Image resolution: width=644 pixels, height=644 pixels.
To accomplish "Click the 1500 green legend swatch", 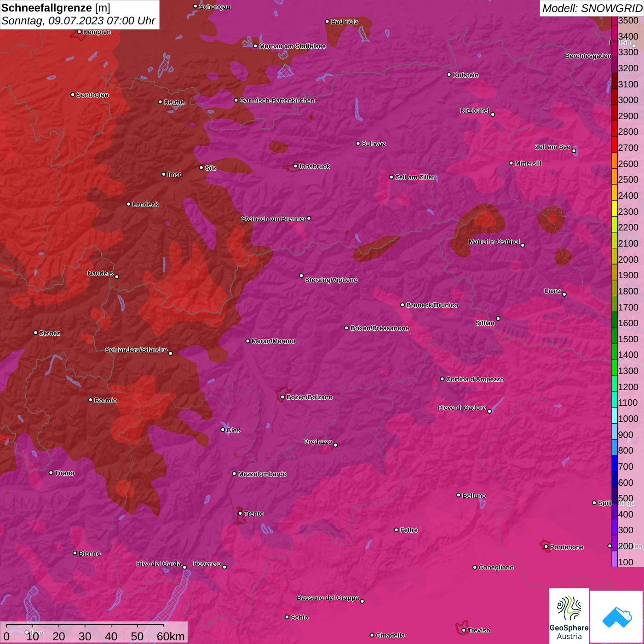I will point(614,336).
